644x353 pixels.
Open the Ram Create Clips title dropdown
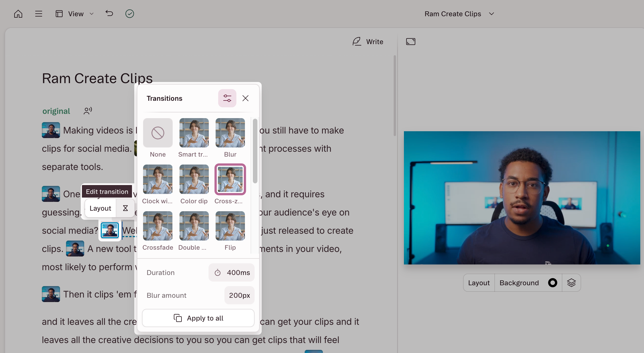click(492, 13)
